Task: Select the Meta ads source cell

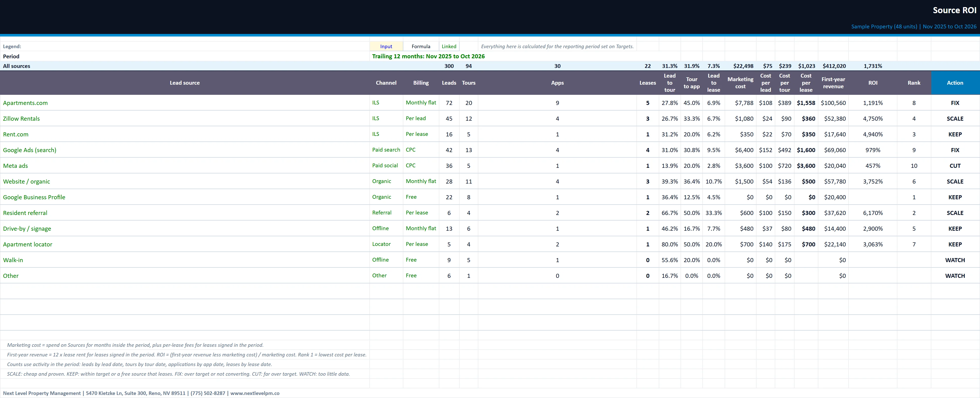Action: coord(184,166)
